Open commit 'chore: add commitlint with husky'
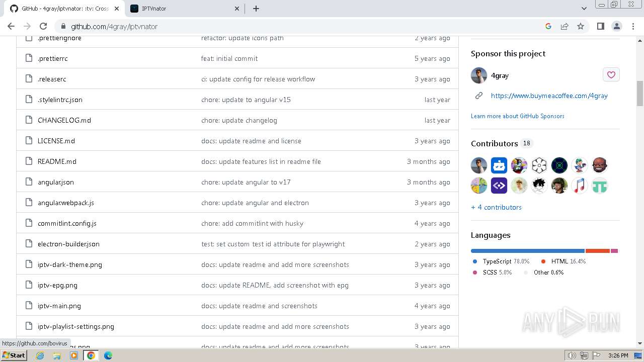 [x=252, y=223]
